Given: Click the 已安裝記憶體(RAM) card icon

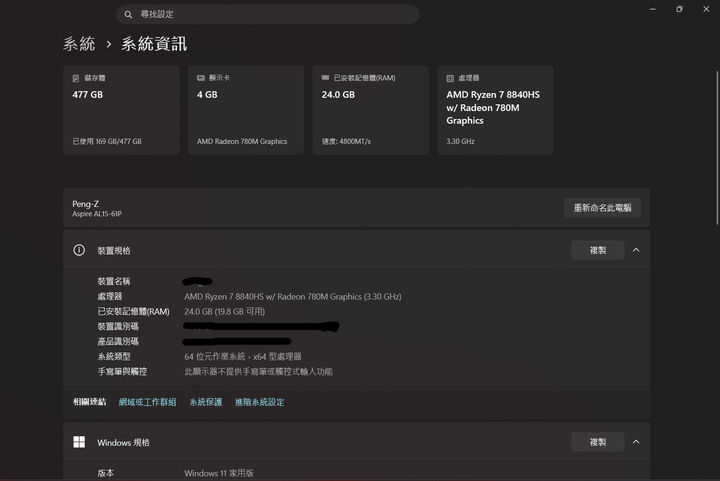Looking at the screenshot, I should point(325,78).
